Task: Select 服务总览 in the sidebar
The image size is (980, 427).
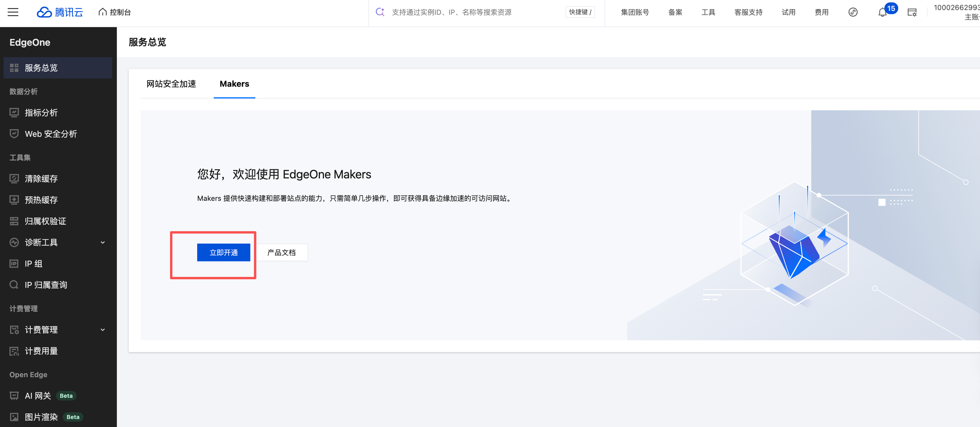Action: click(x=58, y=68)
